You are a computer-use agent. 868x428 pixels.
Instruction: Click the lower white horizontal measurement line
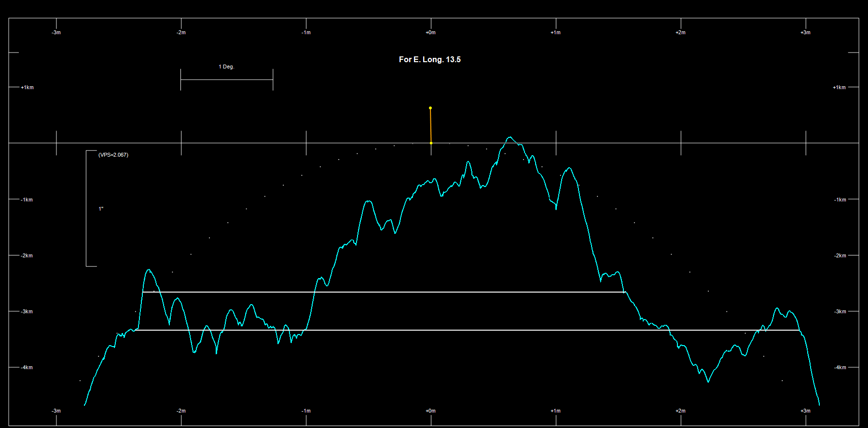468,330
